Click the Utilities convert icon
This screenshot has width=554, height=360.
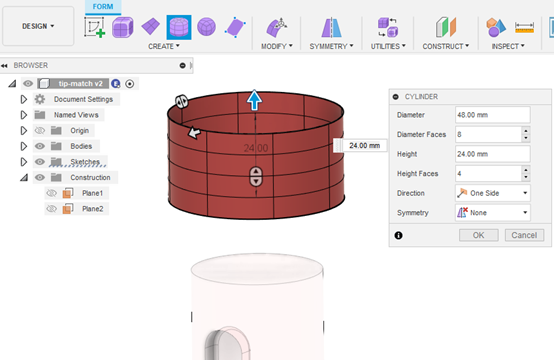[x=388, y=27]
